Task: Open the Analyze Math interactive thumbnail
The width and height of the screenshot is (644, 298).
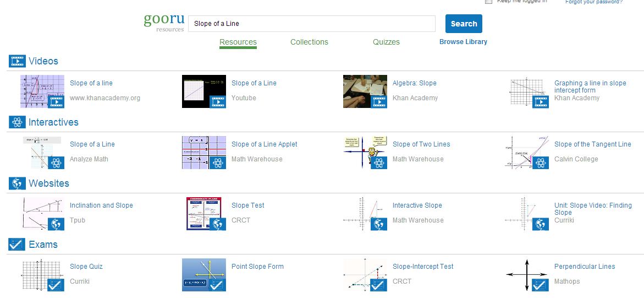Action: (42, 152)
